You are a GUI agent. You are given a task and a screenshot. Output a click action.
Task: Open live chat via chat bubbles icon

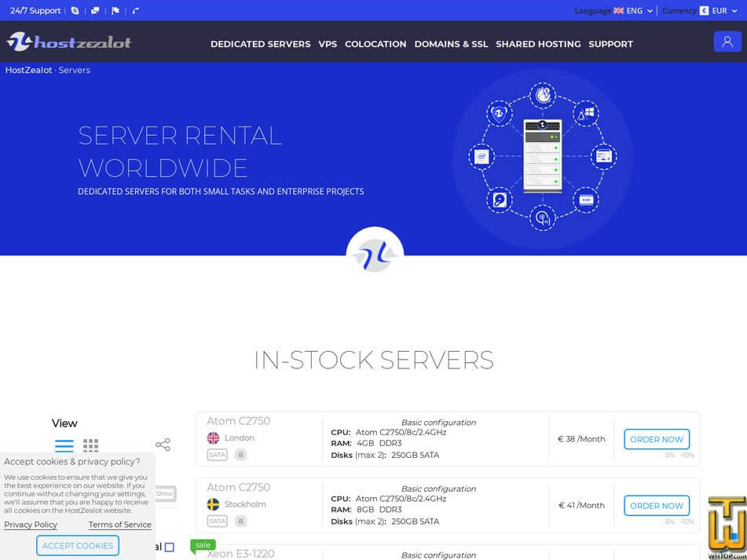pyautogui.click(x=95, y=11)
